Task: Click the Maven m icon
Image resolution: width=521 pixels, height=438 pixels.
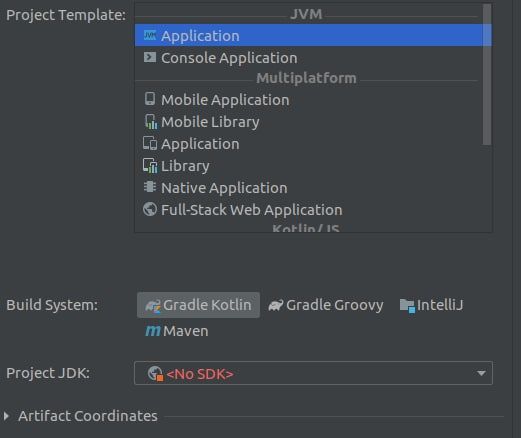Action: 153,331
